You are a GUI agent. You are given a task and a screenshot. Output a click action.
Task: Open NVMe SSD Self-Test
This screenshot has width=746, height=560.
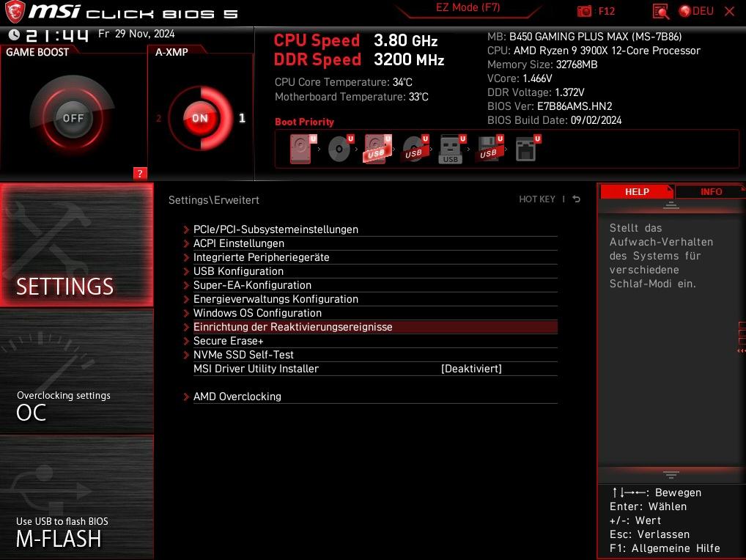[370, 355]
